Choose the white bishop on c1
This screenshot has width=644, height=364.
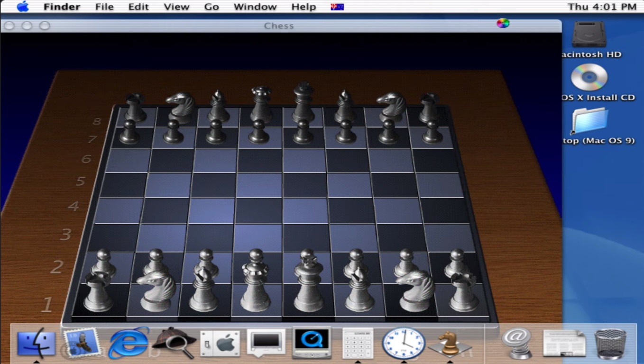[x=204, y=289]
